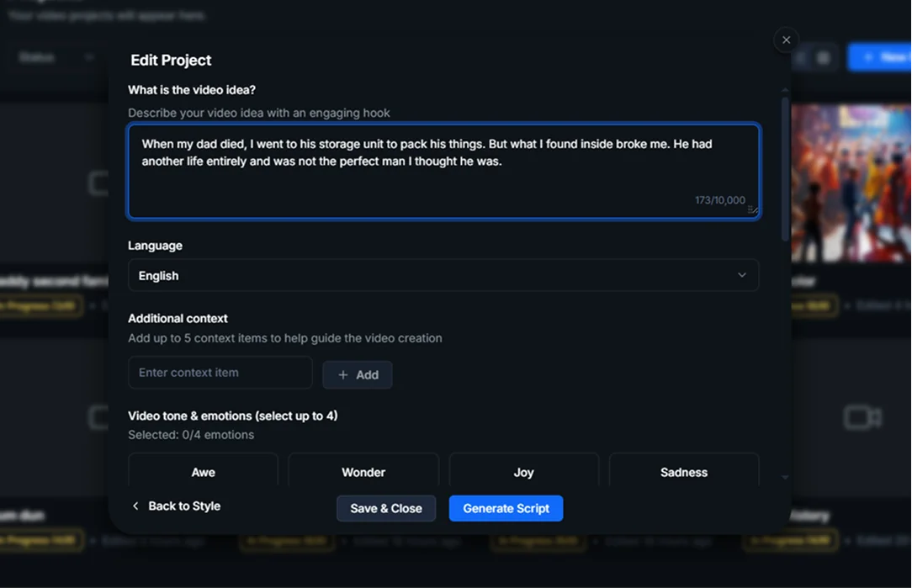Click the blue New button in background
Screen dimensions: 912x588
pos(882,57)
